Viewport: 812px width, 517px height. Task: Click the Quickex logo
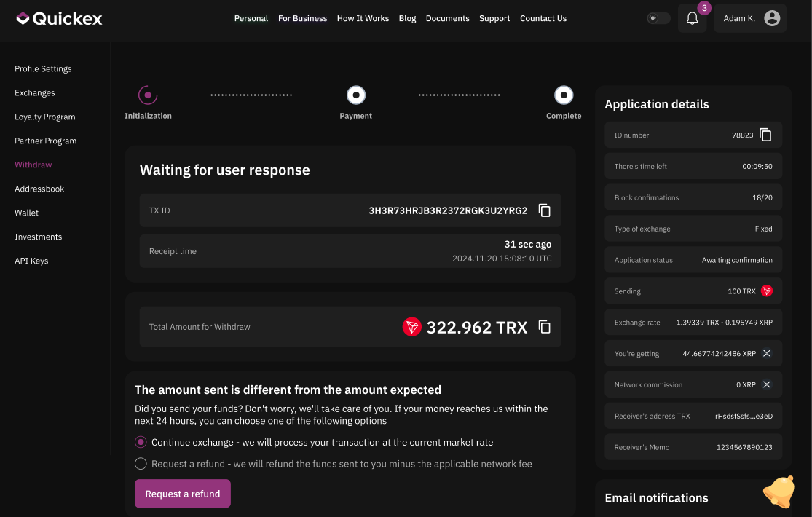click(x=59, y=19)
